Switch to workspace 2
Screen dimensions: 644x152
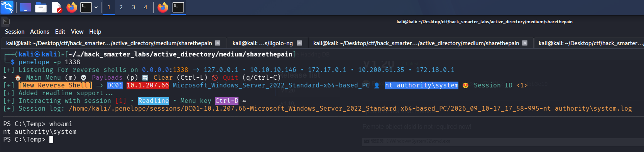pyautogui.click(x=121, y=7)
